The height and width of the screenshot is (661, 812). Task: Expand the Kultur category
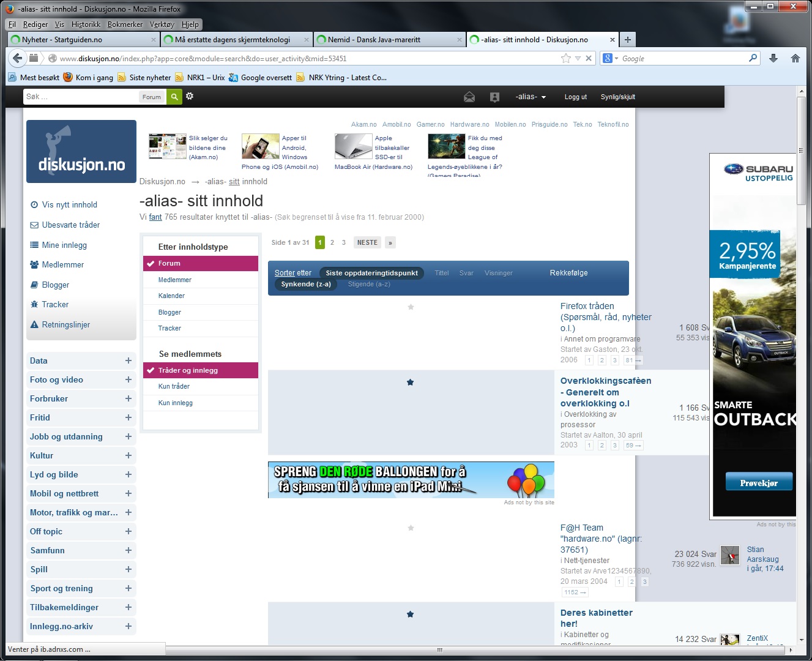coord(129,455)
